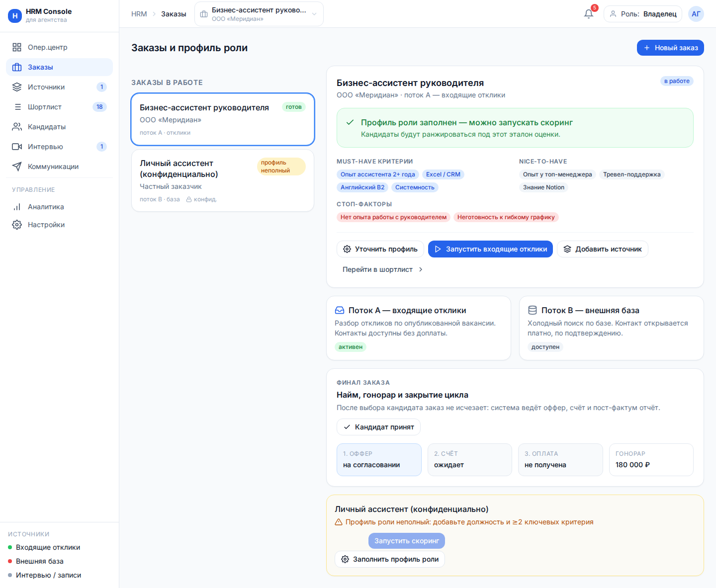
Task: Expand the order selector dropdown in header
Action: 259,14
